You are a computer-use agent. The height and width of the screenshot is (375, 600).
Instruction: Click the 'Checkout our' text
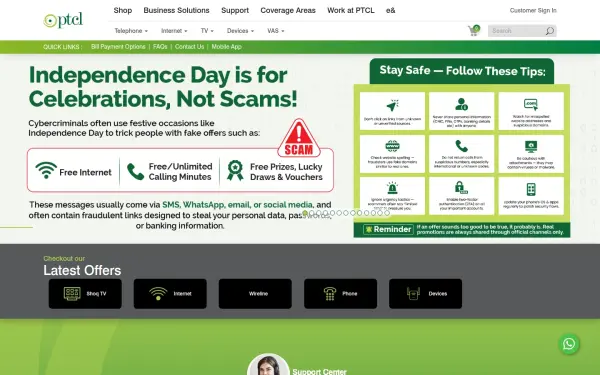[x=64, y=258]
